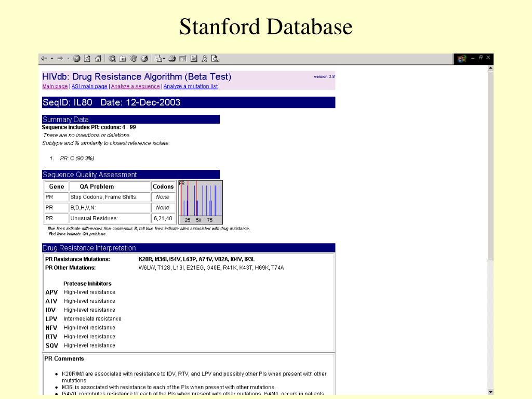The width and height of the screenshot is (532, 399).
Task: Go back using the Back arrow
Action: coord(44,59)
